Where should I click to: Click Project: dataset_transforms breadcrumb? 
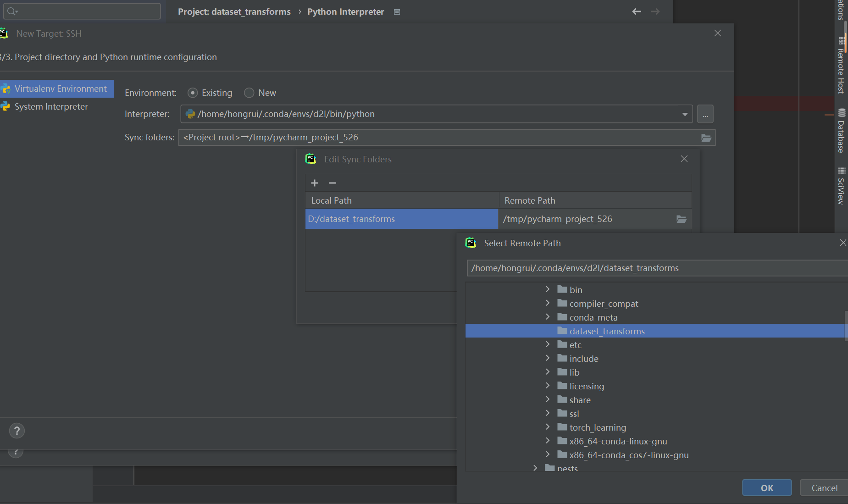(x=234, y=12)
